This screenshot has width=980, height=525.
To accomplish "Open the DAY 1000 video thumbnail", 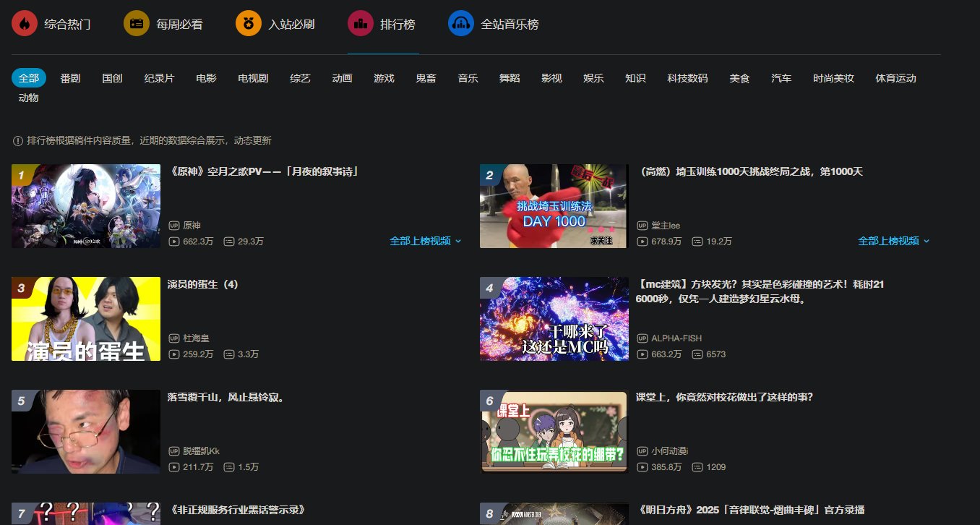I will (554, 206).
